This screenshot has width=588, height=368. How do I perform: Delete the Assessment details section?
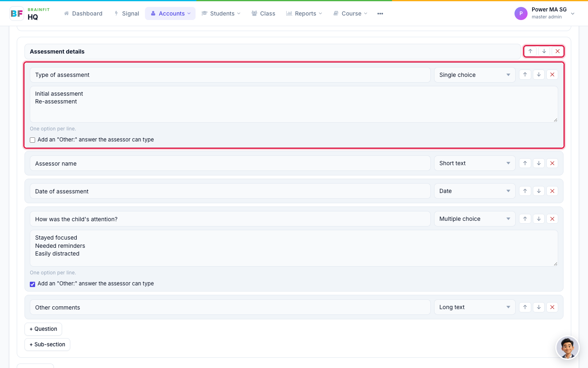(x=557, y=52)
